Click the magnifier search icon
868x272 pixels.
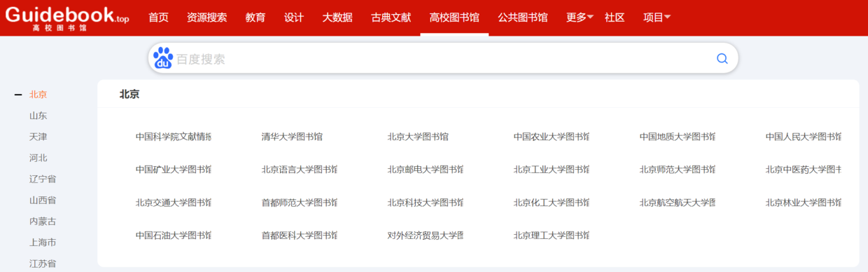coord(722,59)
